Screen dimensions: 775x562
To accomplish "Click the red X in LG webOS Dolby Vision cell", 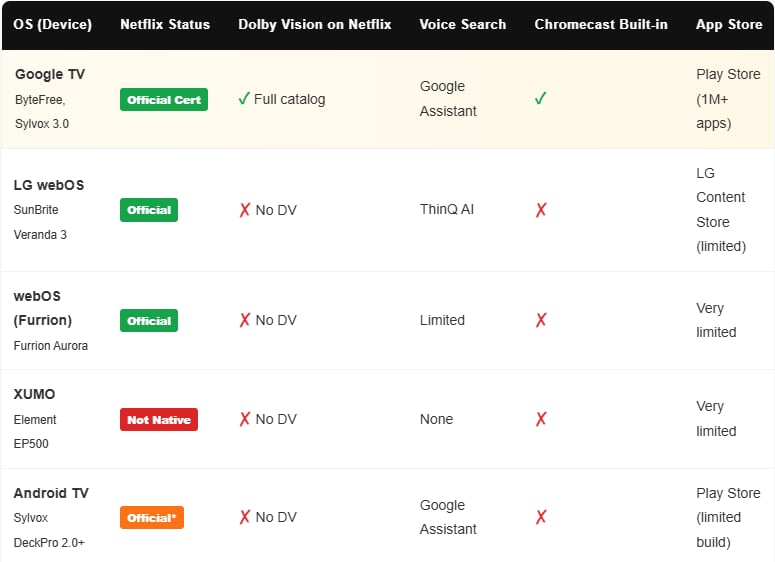I will click(244, 210).
